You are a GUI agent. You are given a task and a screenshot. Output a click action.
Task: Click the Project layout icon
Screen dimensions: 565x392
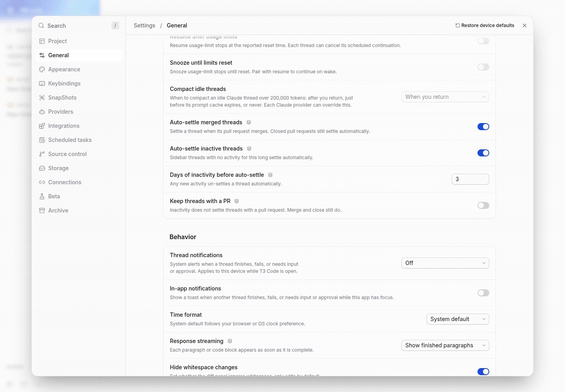point(42,41)
